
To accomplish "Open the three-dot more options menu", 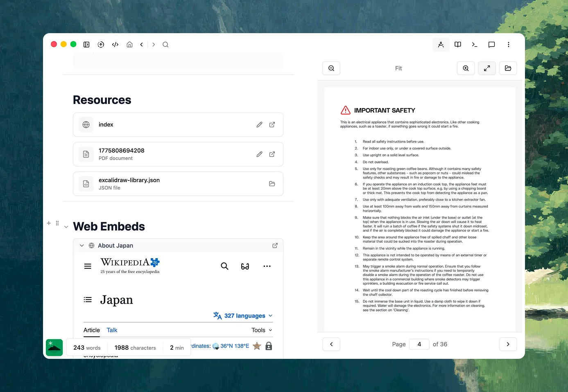I will [x=509, y=45].
